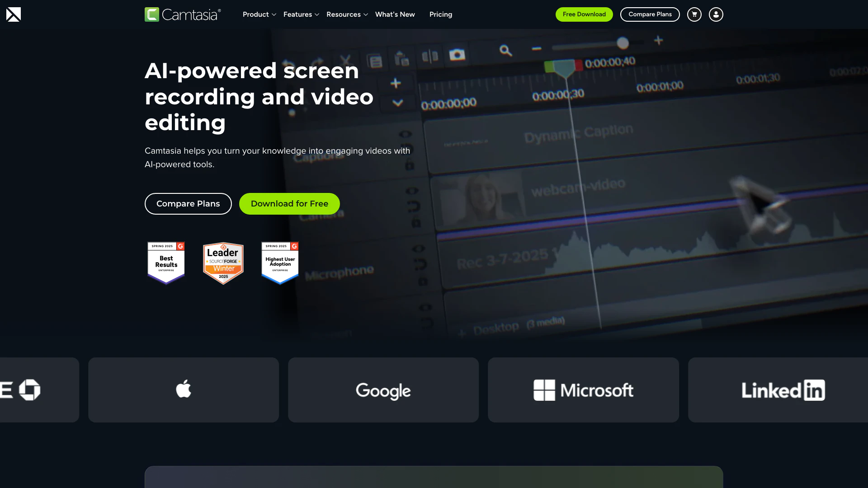Click the Camtasia logo
This screenshot has height=488, width=868.
click(183, 14)
